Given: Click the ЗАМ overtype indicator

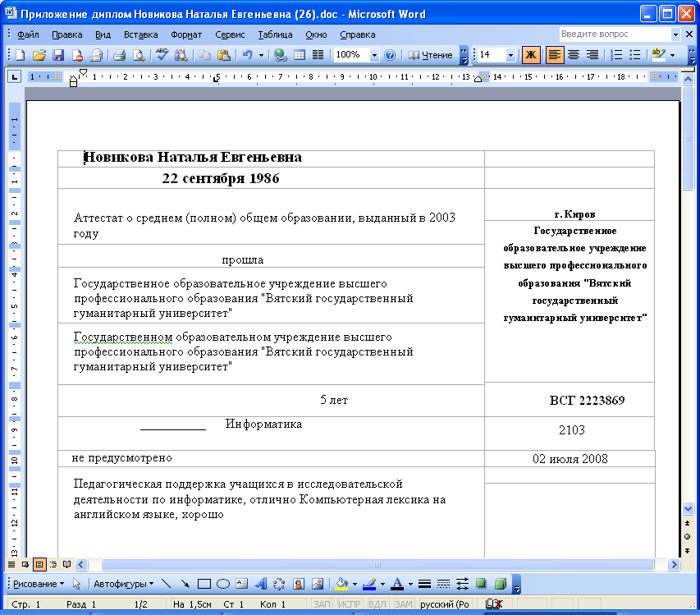Looking at the screenshot, I should pos(404,604).
